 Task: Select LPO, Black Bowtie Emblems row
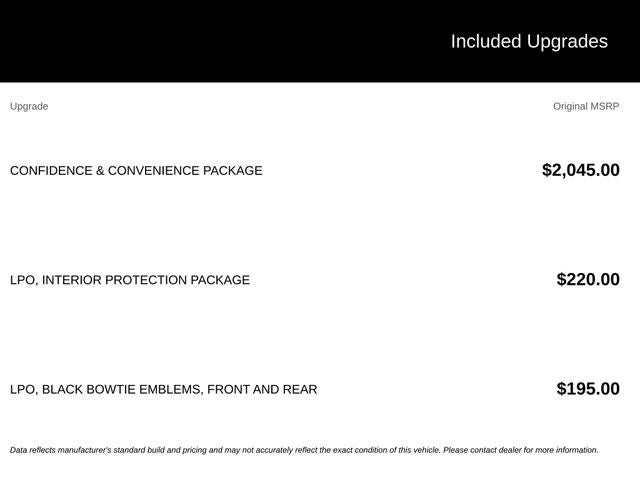315,389
